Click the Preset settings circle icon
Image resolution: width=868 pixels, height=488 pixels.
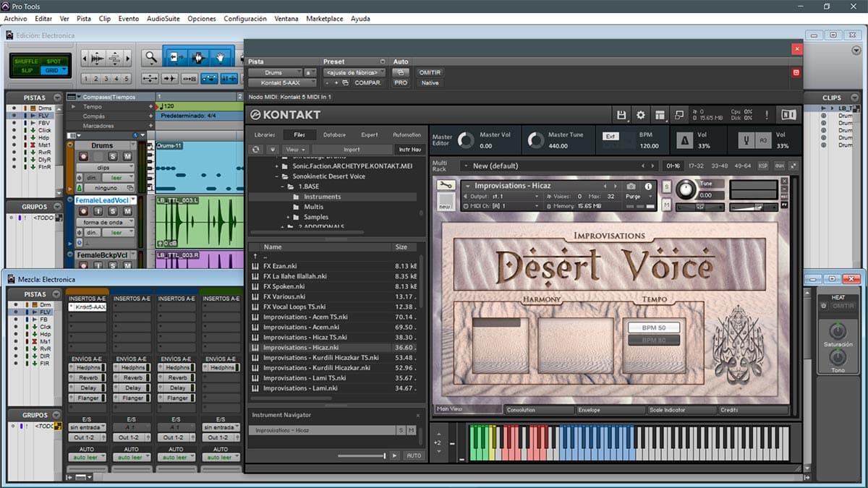pos(383,61)
